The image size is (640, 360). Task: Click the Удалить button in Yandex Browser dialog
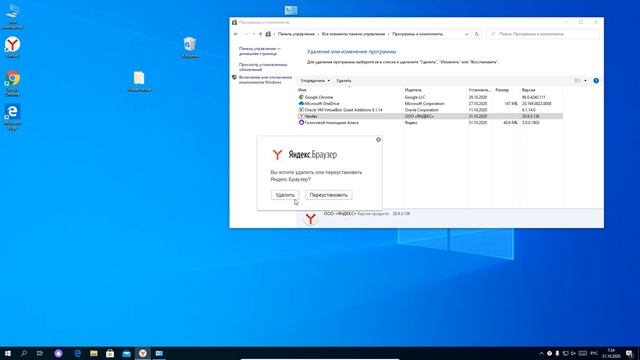[x=284, y=195]
